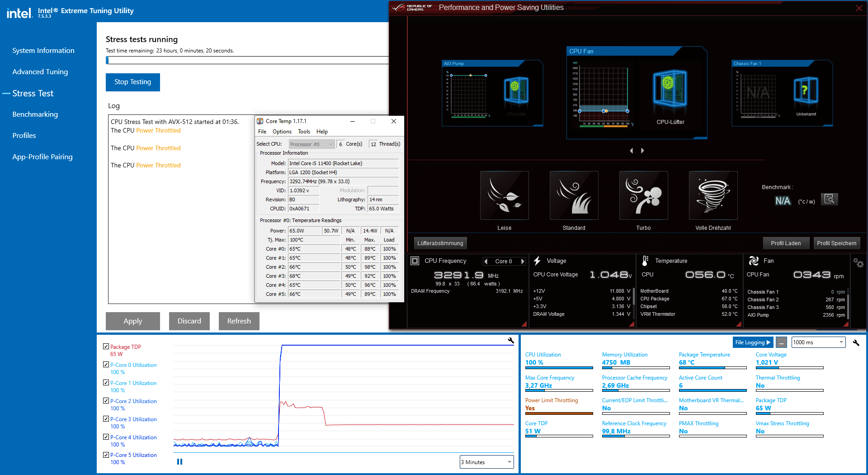Open Core Temp Options menu
The width and height of the screenshot is (868, 475).
coord(282,132)
